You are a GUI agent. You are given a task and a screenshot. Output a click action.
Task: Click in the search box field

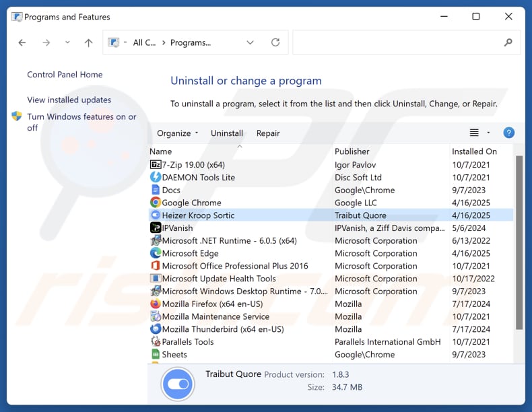pos(407,42)
